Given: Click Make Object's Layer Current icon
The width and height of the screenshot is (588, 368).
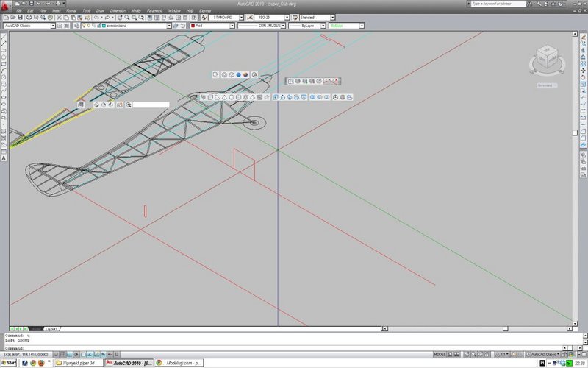Looking at the screenshot, I should [x=176, y=26].
